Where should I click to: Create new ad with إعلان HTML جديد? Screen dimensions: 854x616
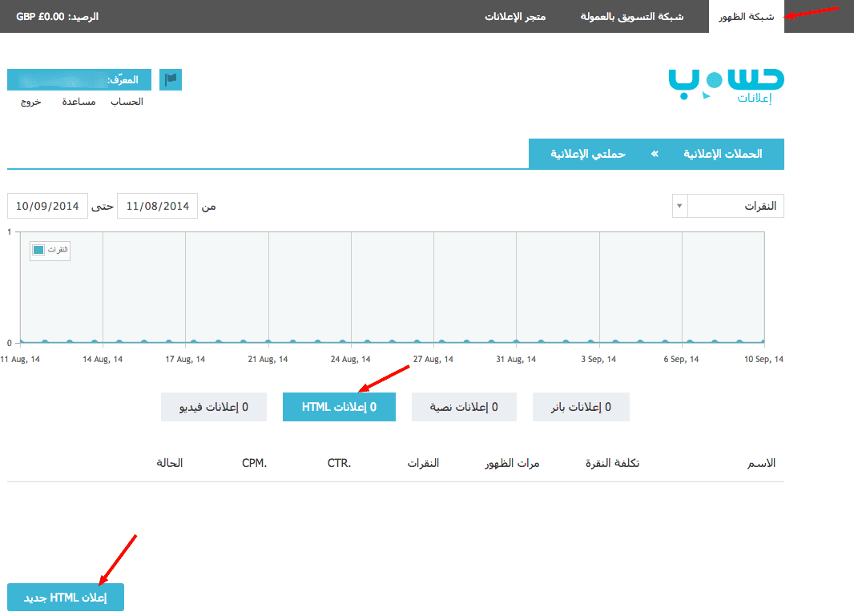66,598
